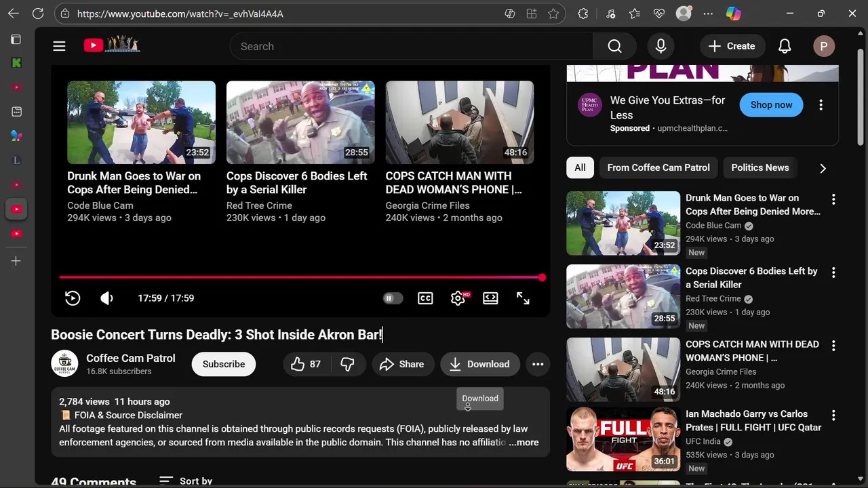Show more filter chips with right chevron
This screenshot has width=868, height=488.
click(823, 168)
